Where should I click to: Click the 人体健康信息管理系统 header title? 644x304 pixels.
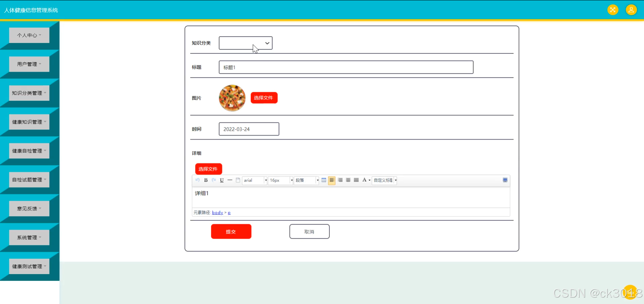(x=31, y=10)
